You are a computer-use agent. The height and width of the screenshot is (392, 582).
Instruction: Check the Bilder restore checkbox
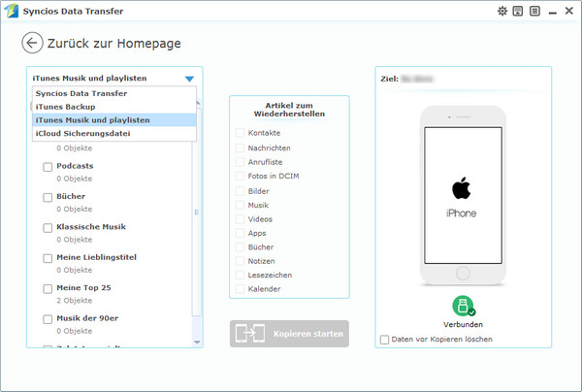[x=240, y=191]
